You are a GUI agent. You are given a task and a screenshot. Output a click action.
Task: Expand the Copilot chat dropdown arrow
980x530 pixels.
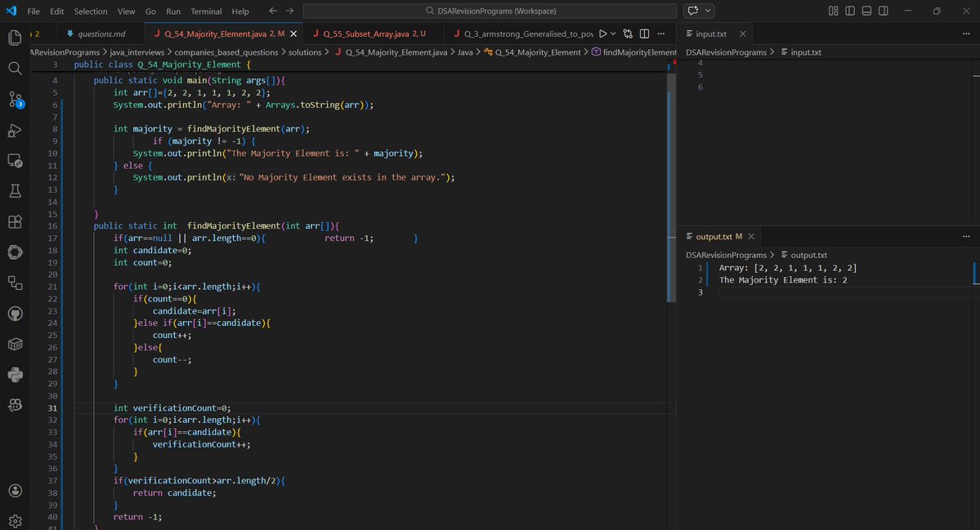(708, 11)
